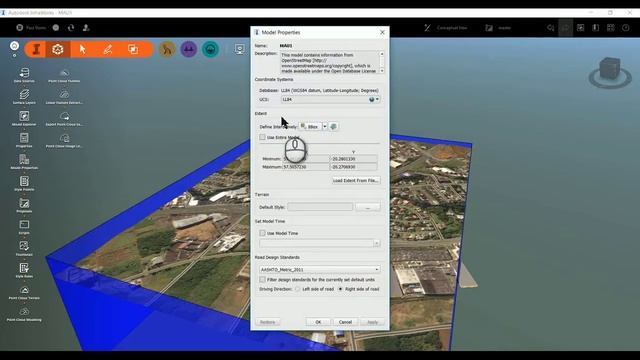Click the Maximum Y extent field

[x=353, y=167]
